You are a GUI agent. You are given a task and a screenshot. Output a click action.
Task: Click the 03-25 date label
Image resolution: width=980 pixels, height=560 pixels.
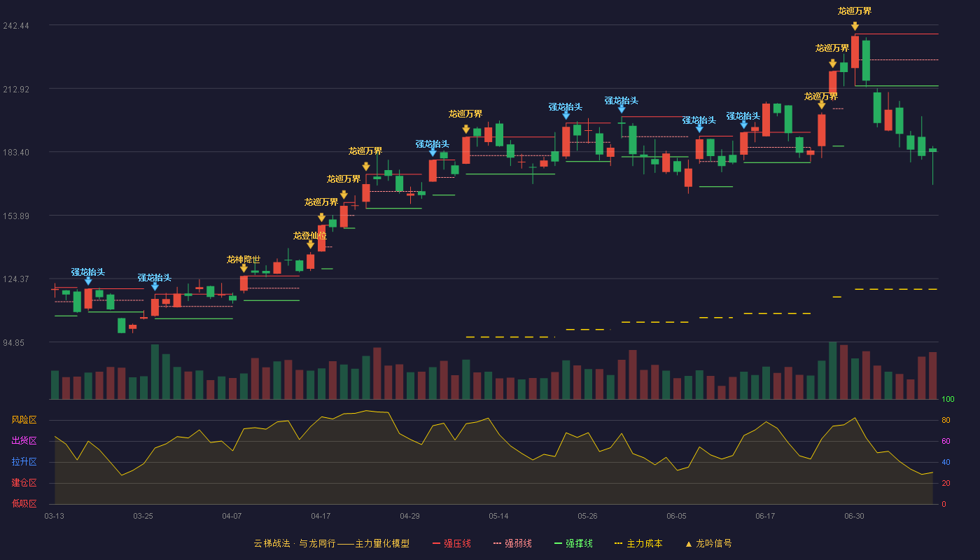[x=143, y=516]
